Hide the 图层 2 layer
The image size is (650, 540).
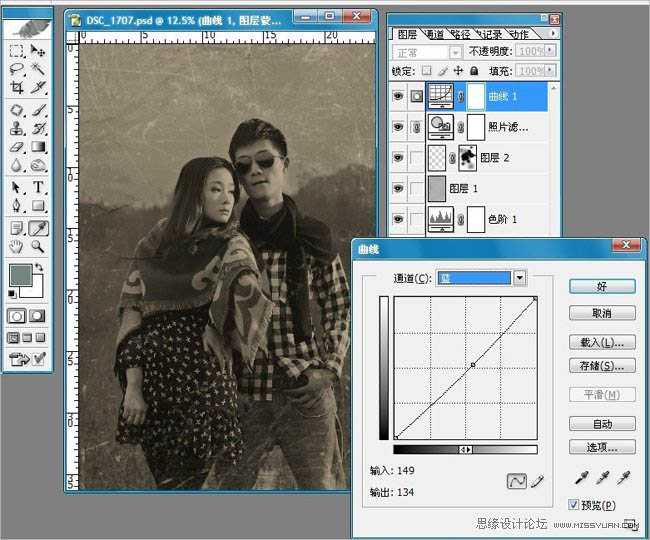tap(398, 157)
